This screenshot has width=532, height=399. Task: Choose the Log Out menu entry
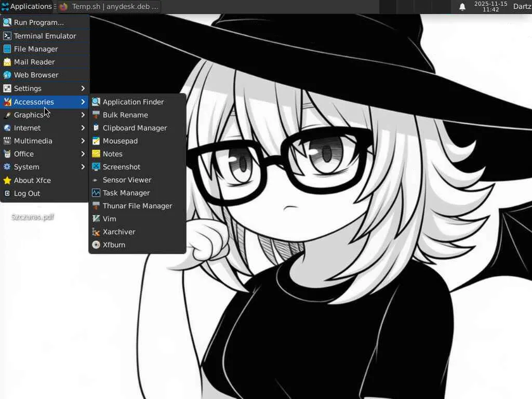coord(45,193)
